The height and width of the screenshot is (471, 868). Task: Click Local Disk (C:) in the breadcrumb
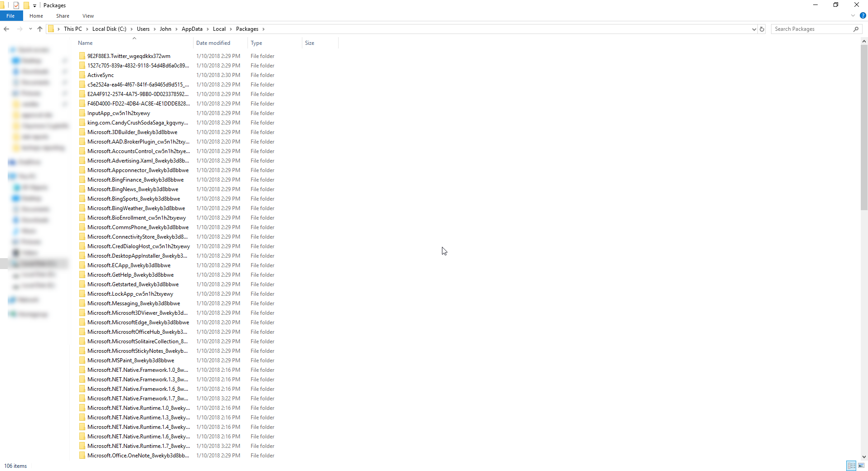(x=109, y=29)
